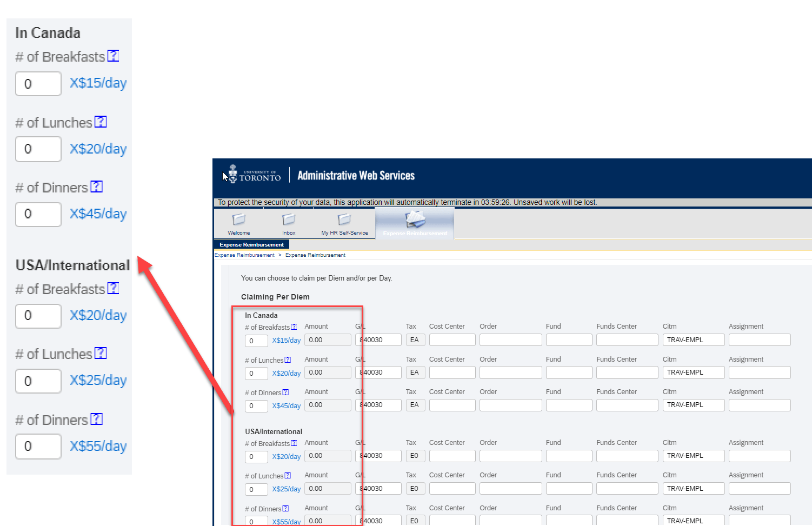Click Assignment field in Canada Dinners row
Screen dimensions: 812x526
point(760,405)
